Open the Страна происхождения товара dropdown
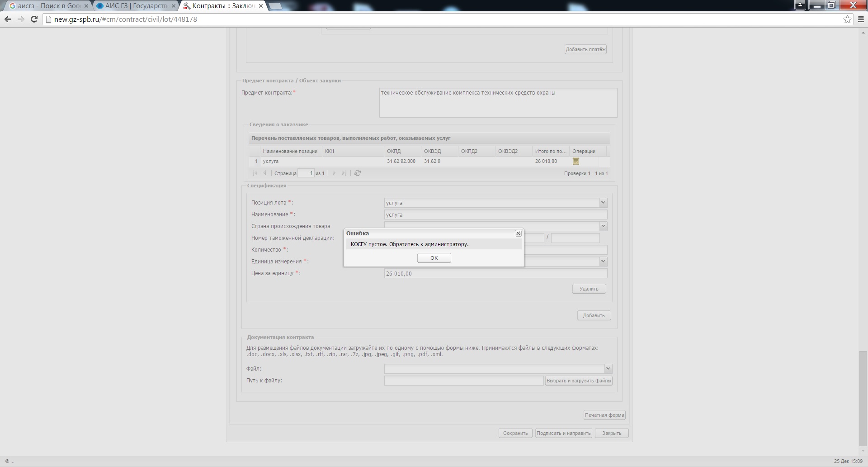Screen dimensions: 868x467 click(x=603, y=226)
